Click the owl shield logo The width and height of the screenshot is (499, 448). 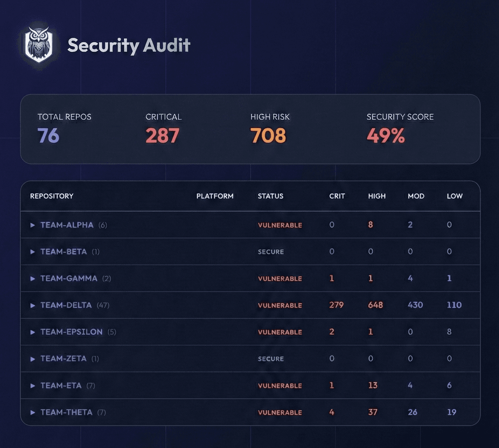39,45
